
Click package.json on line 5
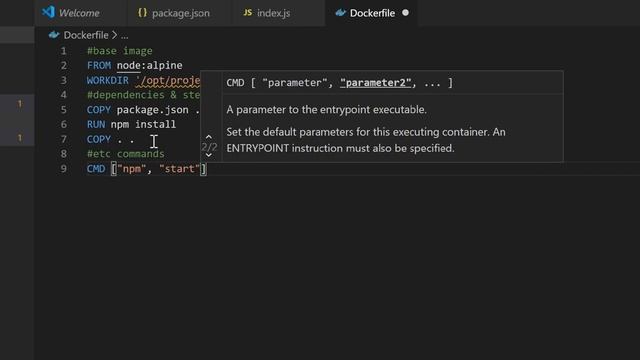[x=153, y=110]
